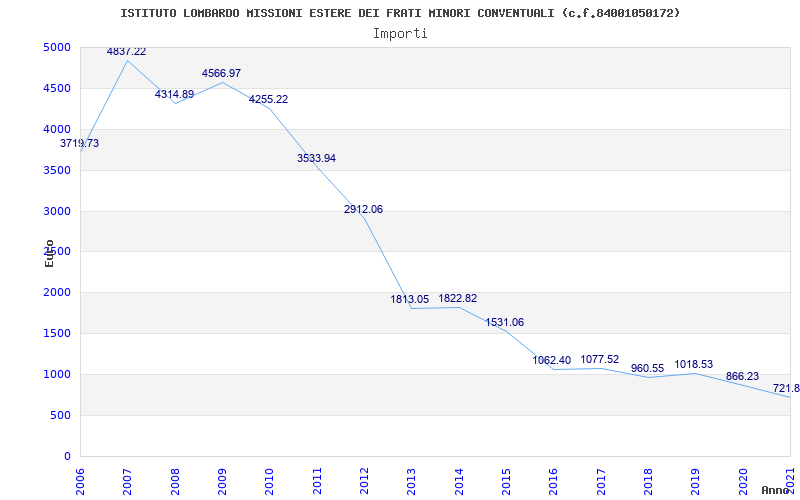Select the 2013 year label on x-axis
This screenshot has height=500, width=800.
tap(412, 481)
